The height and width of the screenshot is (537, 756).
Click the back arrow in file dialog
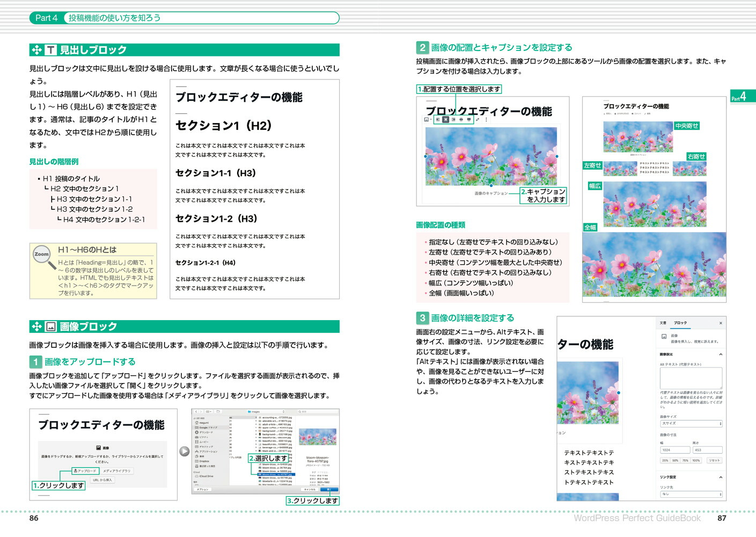(x=196, y=412)
